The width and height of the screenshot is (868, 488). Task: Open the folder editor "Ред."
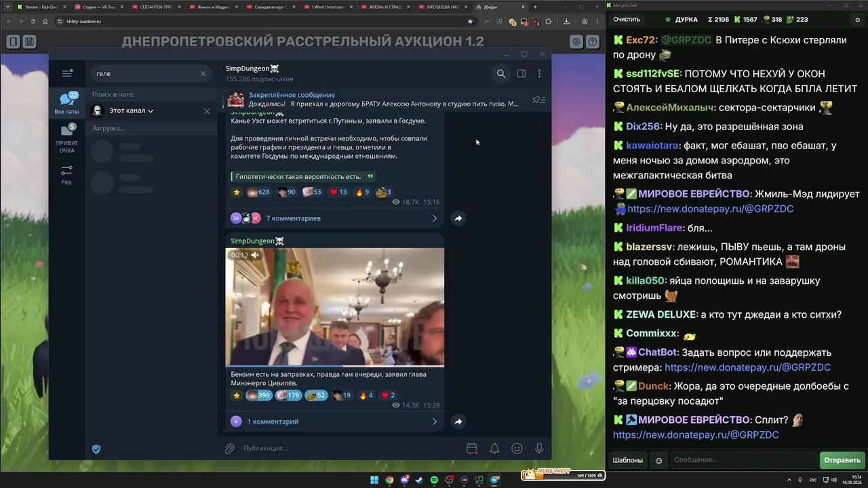[66, 174]
